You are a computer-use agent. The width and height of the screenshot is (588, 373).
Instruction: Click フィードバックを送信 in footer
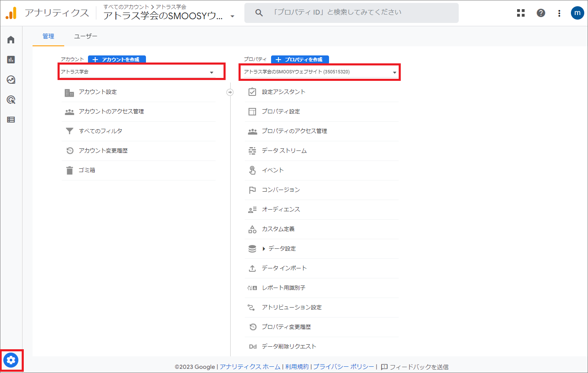click(x=415, y=367)
